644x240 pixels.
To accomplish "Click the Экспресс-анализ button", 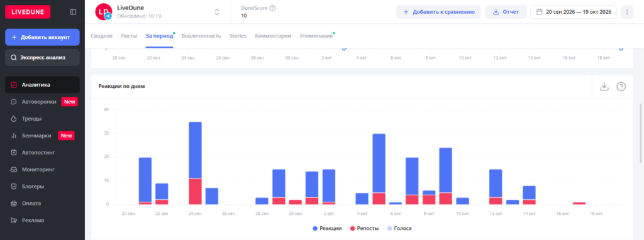I will click(x=42, y=57).
